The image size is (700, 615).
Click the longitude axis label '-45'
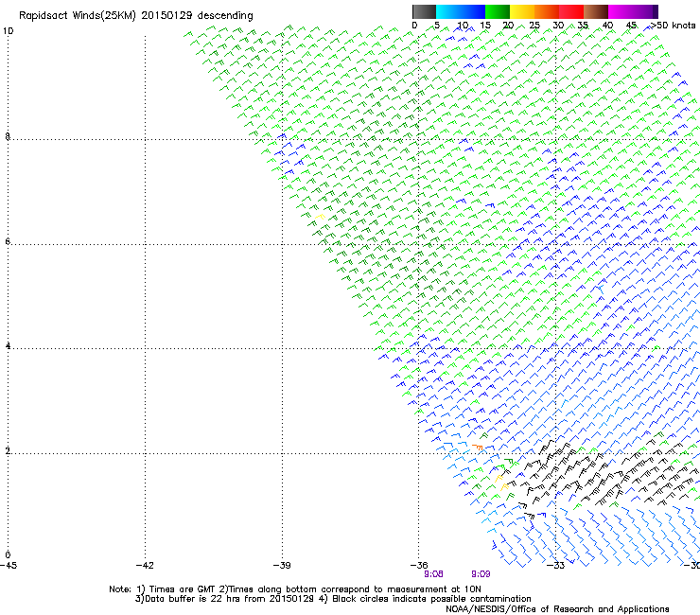[x=9, y=566]
